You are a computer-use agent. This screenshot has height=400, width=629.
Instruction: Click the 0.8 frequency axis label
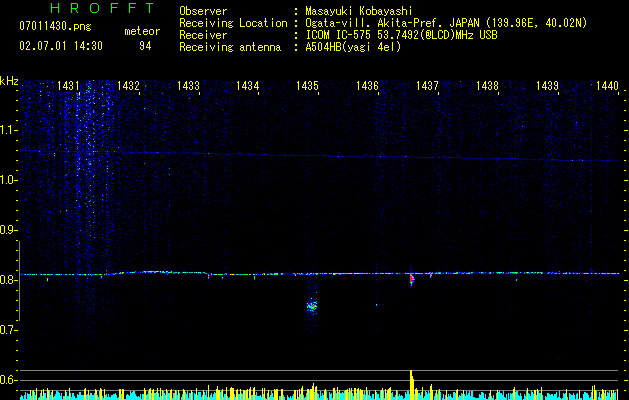[9, 280]
